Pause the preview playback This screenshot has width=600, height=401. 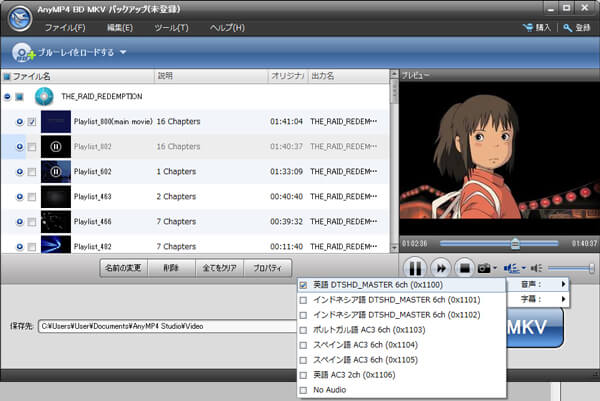(415, 268)
